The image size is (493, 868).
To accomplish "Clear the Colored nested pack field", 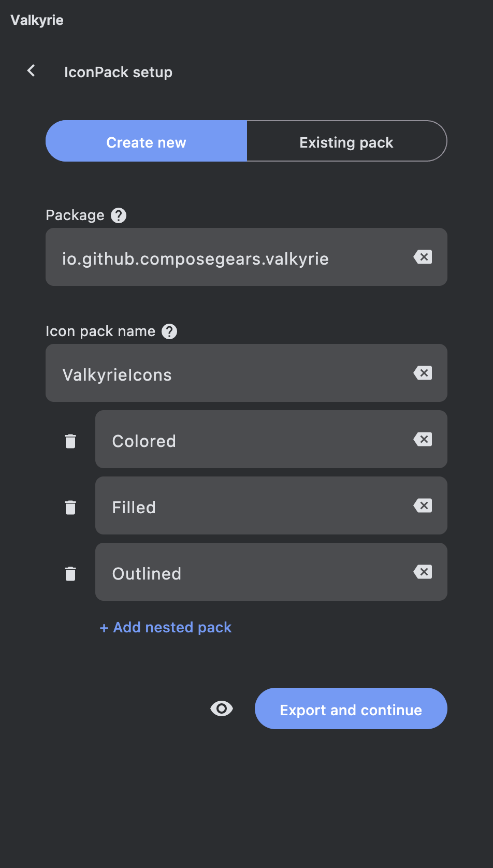I will coord(423,439).
